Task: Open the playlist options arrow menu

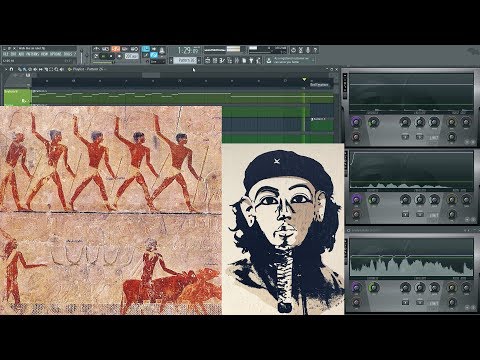Action: (6, 69)
